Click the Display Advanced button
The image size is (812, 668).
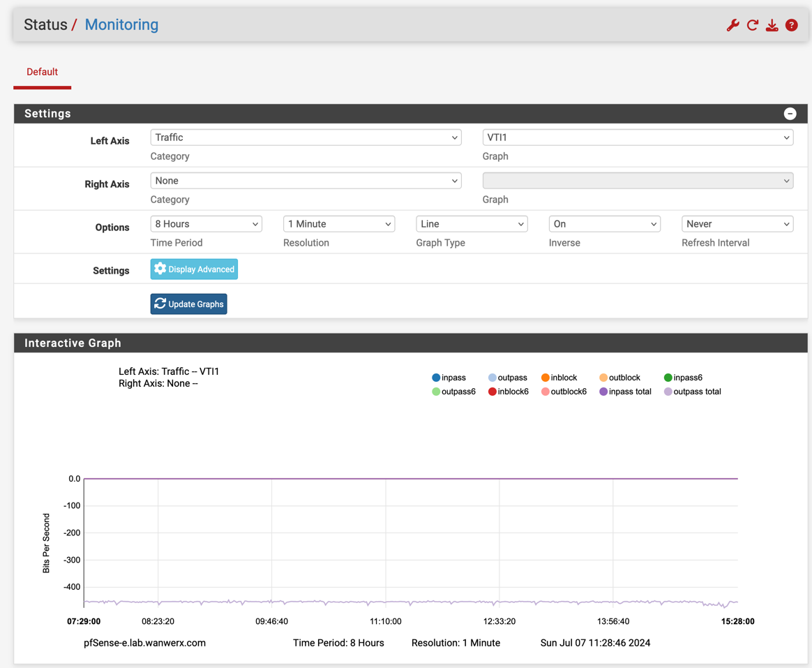click(x=194, y=268)
